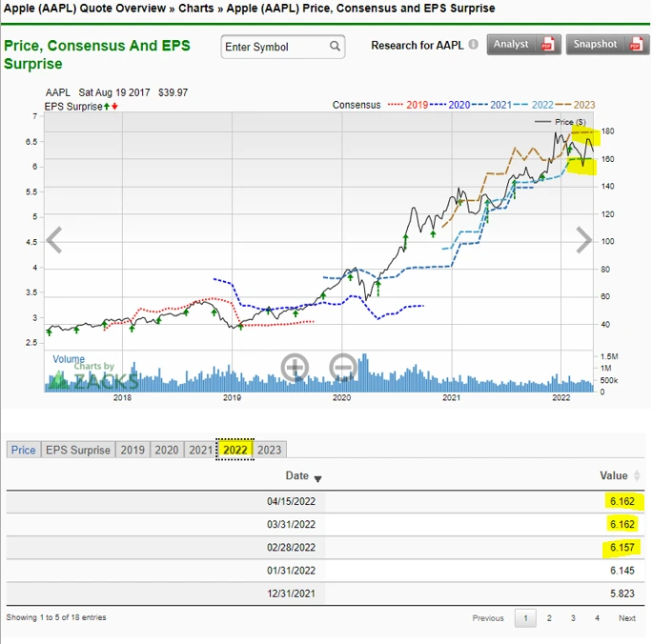This screenshot has width=652, height=644.
Task: Click the green EPS Surprise up arrow legend
Action: coord(107,107)
